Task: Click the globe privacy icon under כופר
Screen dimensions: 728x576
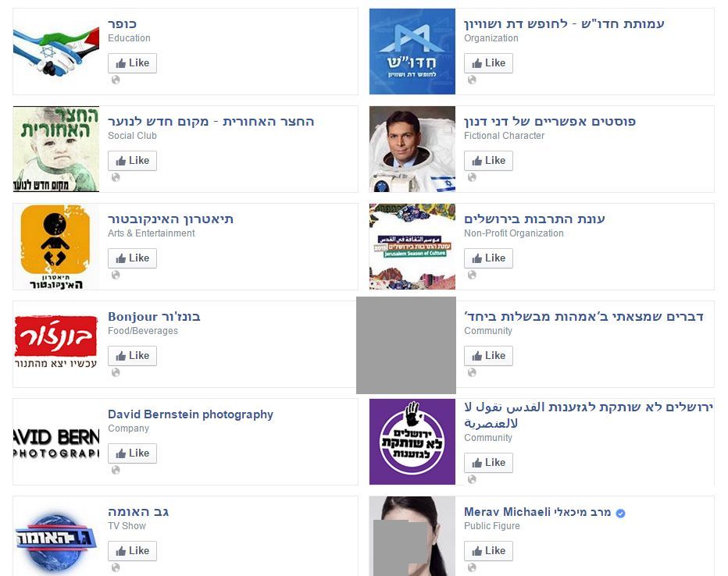Action: pos(116,80)
